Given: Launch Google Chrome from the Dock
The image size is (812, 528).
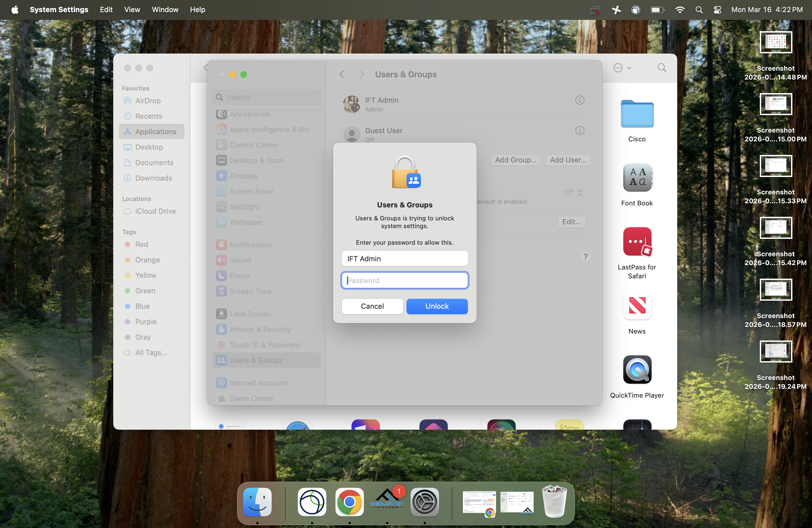Looking at the screenshot, I should (349, 502).
